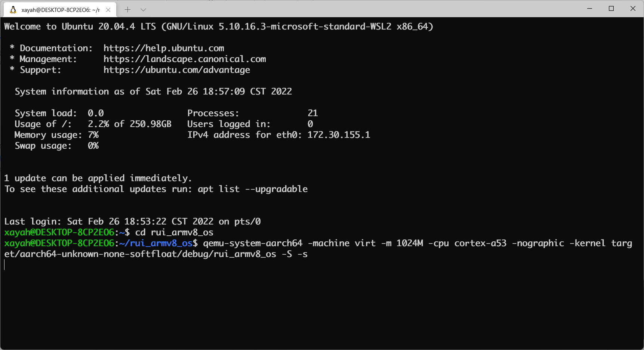
Task: Open the https://help.ubuntu.com documentation link
Action: (x=164, y=48)
